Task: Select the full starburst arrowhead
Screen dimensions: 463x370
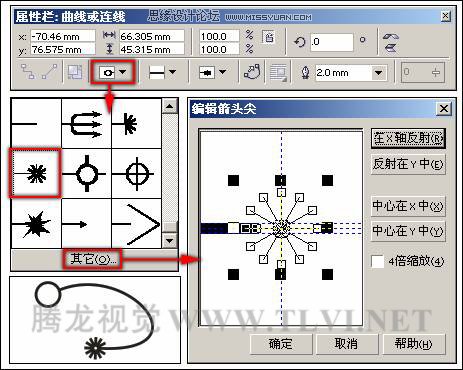Action: tap(36, 174)
